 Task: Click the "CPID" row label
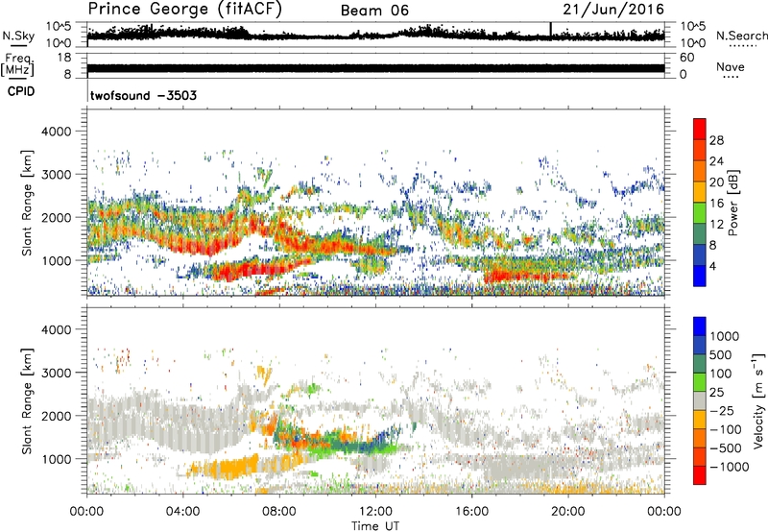pyautogui.click(x=21, y=91)
